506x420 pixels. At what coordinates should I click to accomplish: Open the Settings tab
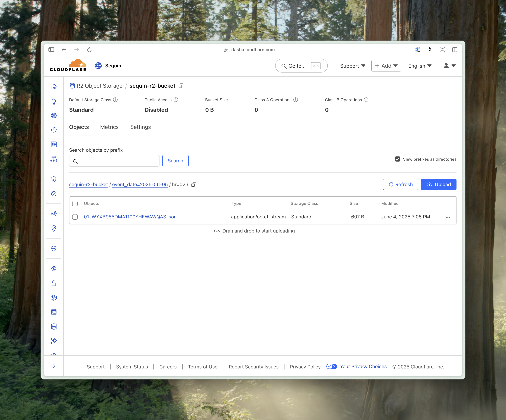click(x=140, y=127)
